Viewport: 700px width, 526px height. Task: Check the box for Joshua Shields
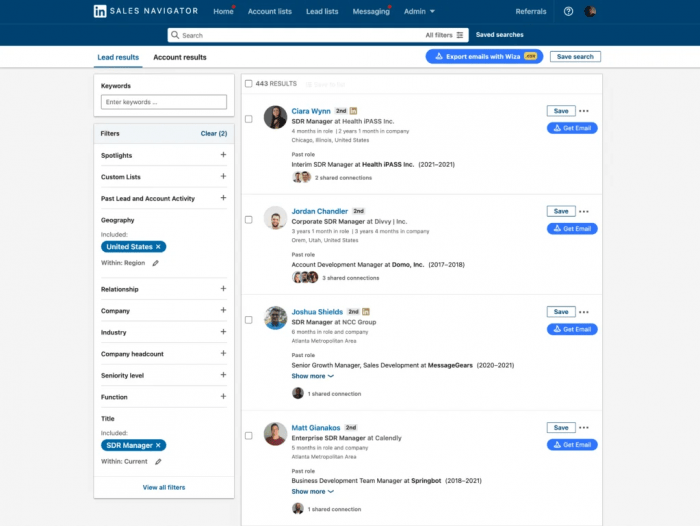coord(249,320)
